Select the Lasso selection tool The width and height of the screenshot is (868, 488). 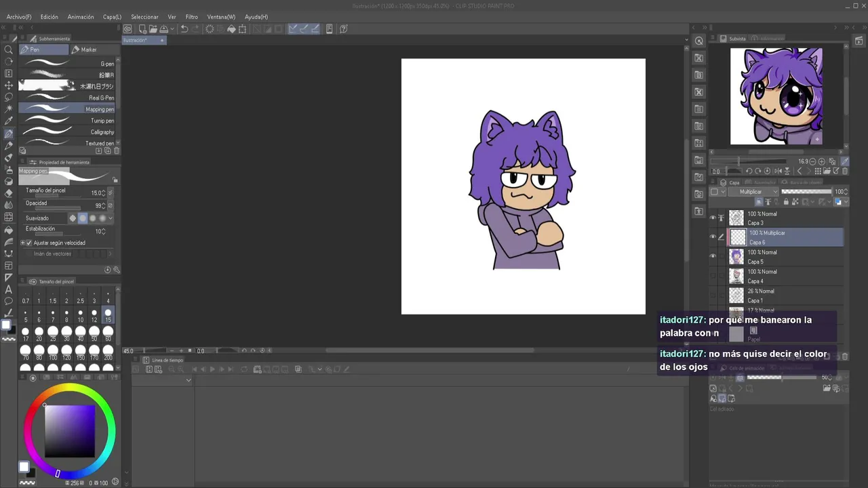coord(9,97)
